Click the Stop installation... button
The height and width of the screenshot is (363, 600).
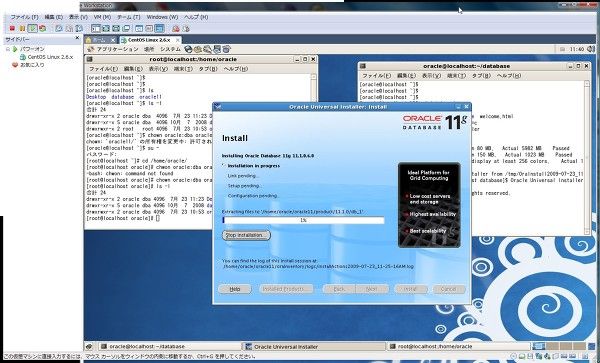tap(246, 235)
